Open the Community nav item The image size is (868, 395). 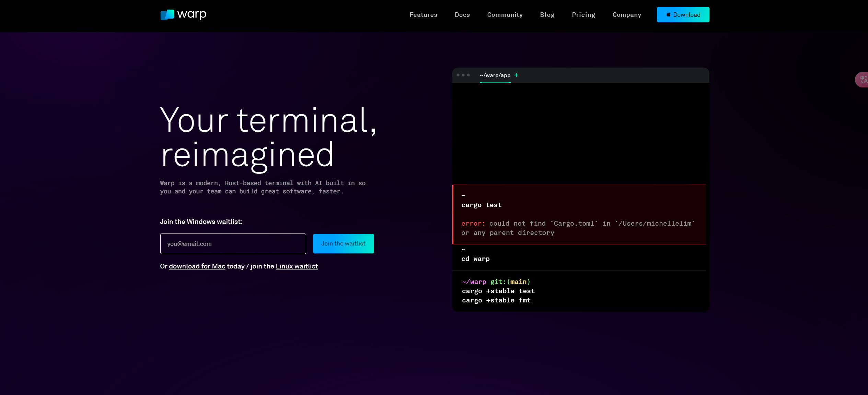coord(505,15)
